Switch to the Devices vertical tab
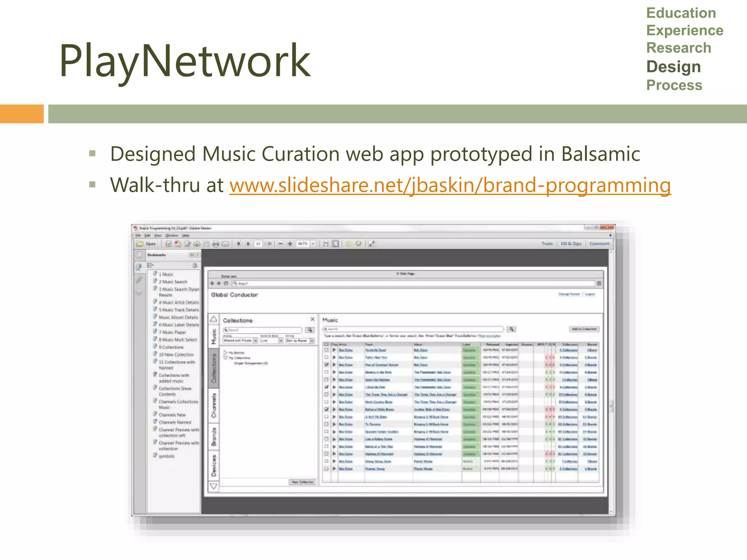The width and height of the screenshot is (747, 560). (x=214, y=466)
